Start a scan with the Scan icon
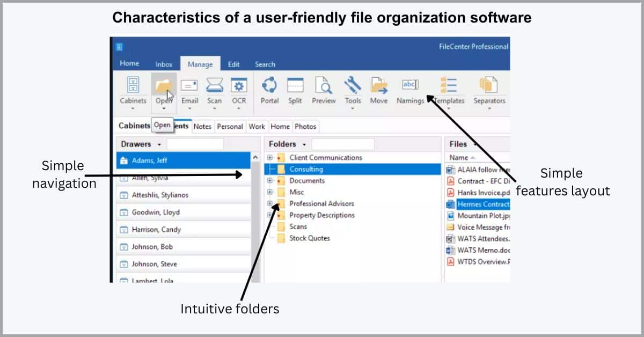This screenshot has width=644, height=337. click(215, 86)
